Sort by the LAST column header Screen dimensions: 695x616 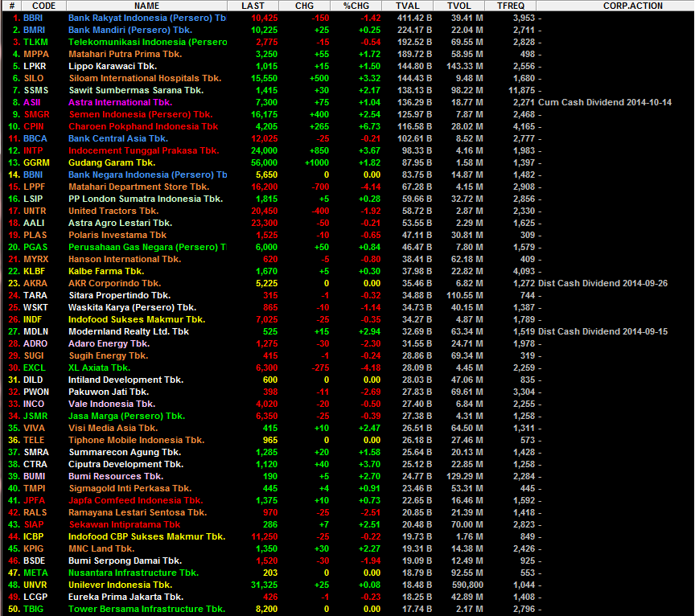tap(253, 6)
